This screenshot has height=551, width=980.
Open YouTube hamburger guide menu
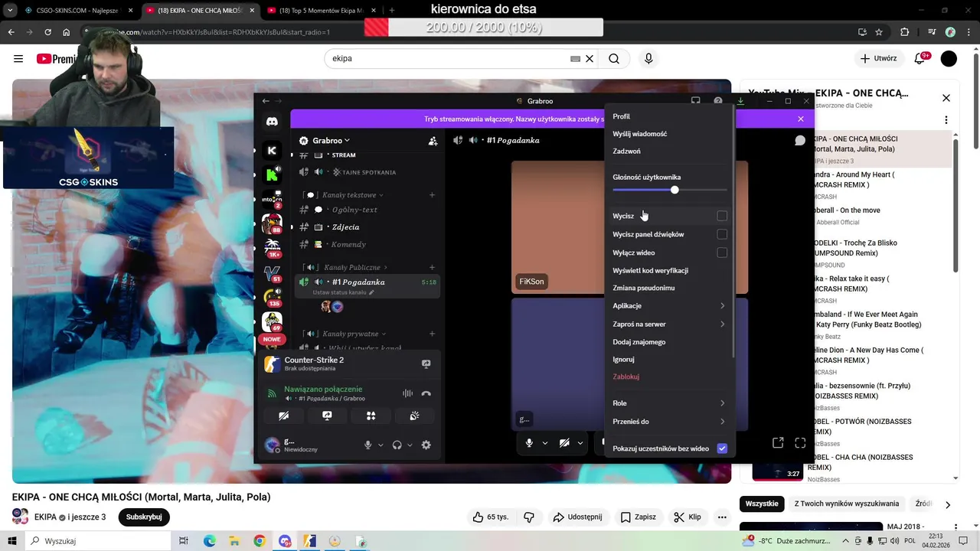[x=18, y=58]
